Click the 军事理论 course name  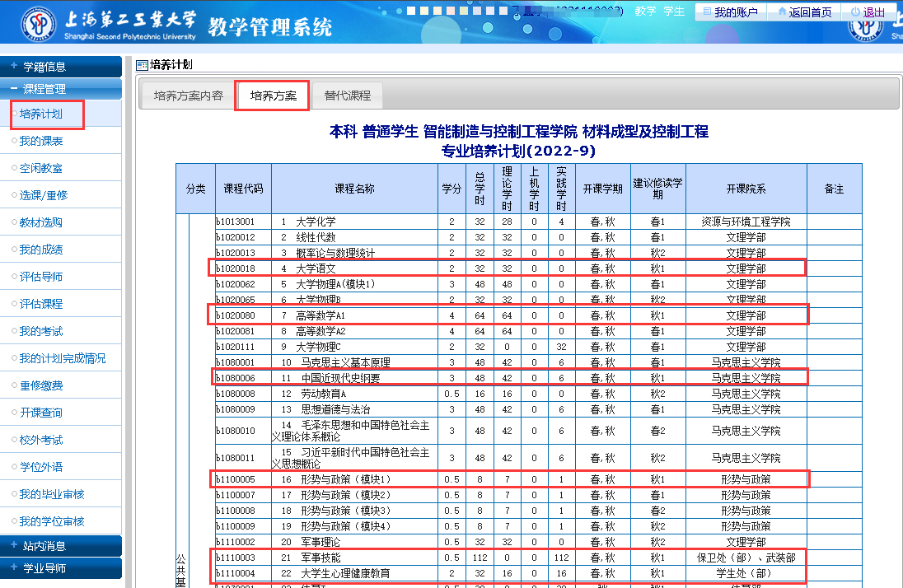(320, 542)
